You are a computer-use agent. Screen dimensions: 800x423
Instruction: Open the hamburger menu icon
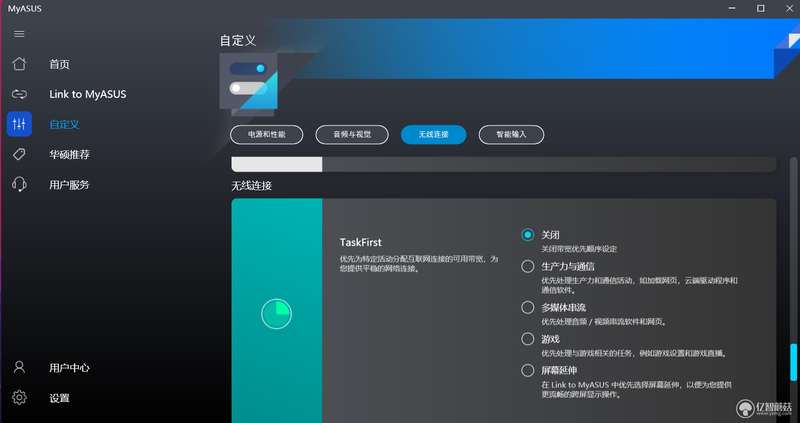(19, 34)
